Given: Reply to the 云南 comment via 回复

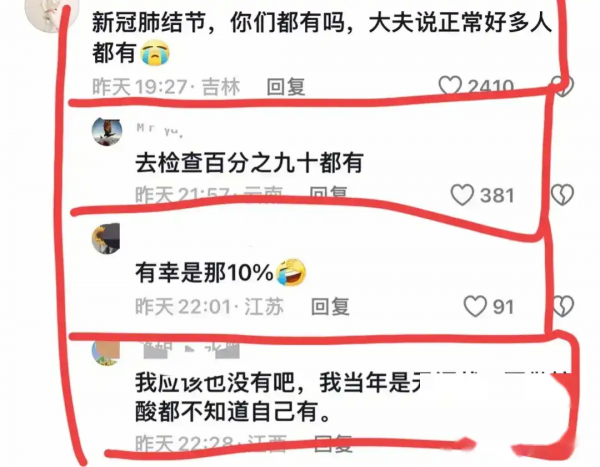Looking at the screenshot, I should click(328, 193).
